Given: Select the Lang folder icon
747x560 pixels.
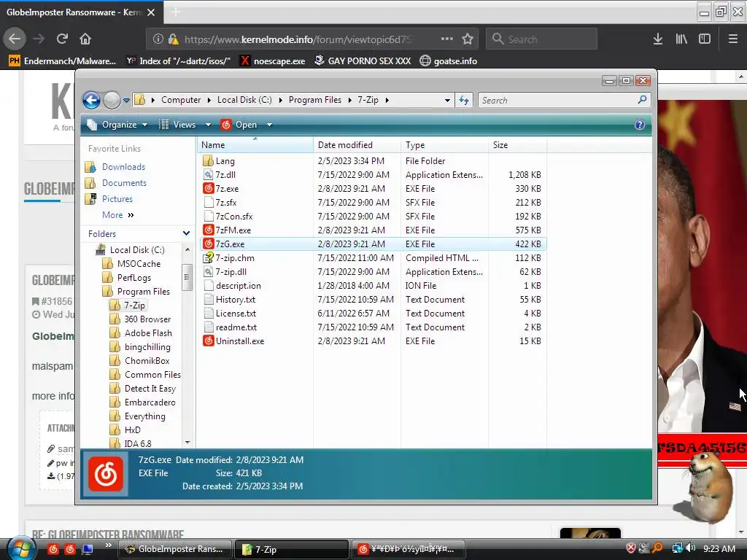Looking at the screenshot, I should click(208, 160).
